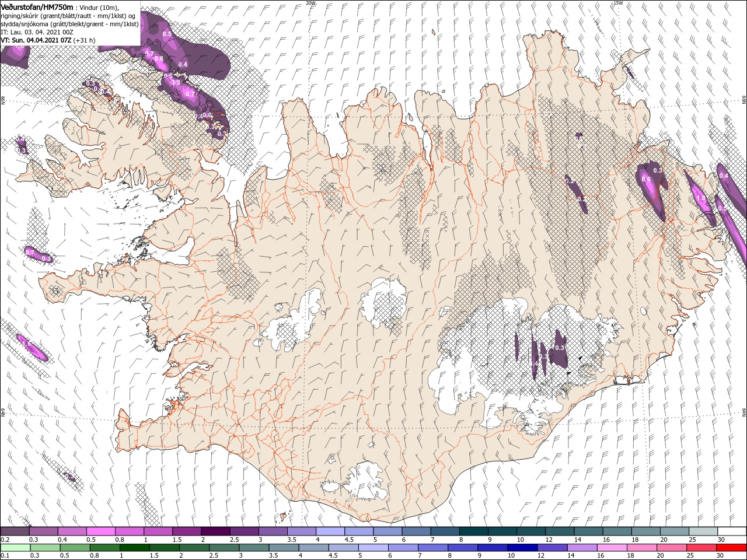Click the bright pink 0.5 snow-scale swatch
The height and width of the screenshot is (560, 747).
pos(100,531)
